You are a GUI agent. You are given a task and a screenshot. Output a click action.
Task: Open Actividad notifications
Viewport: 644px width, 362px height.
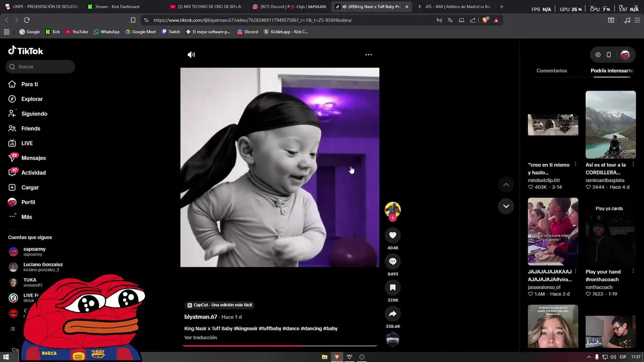tap(33, 172)
